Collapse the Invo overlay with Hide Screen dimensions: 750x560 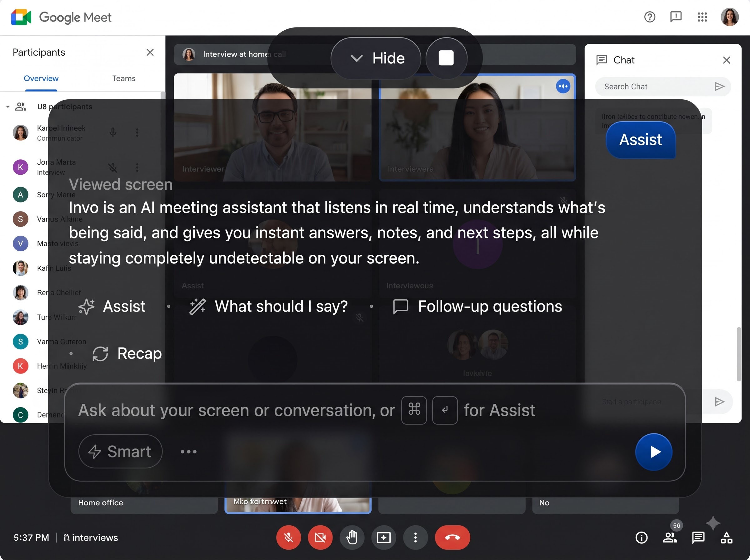[376, 58]
